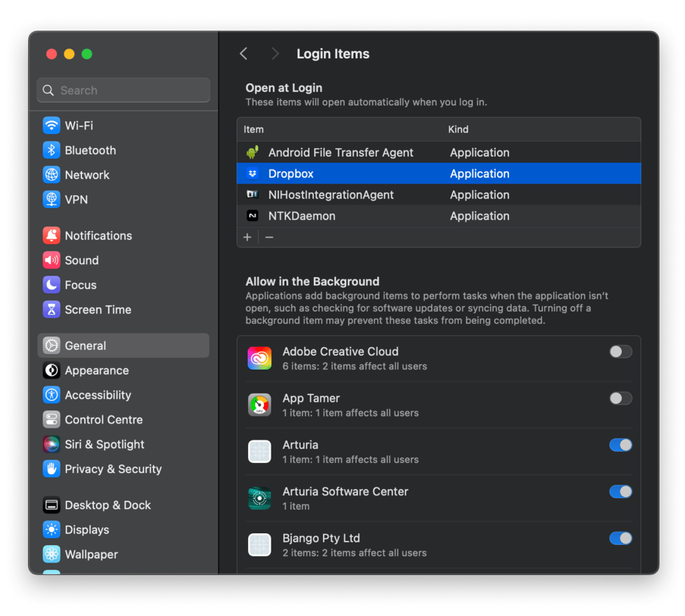The width and height of the screenshot is (685, 616).
Task: Click the Siri & Spotlight icon
Action: coord(51,444)
